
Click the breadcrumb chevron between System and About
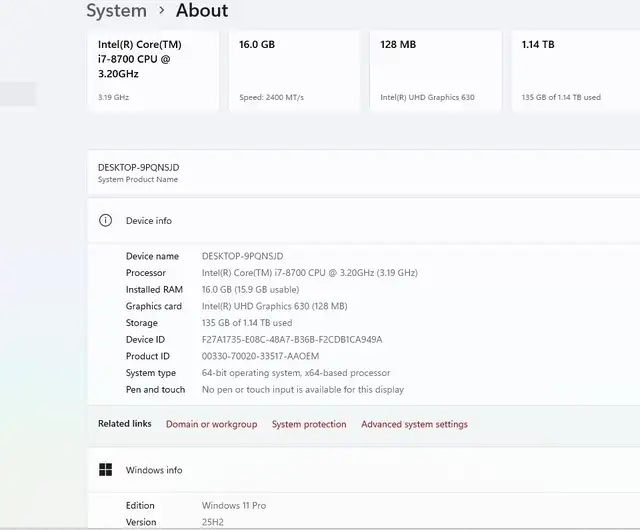tap(162, 10)
